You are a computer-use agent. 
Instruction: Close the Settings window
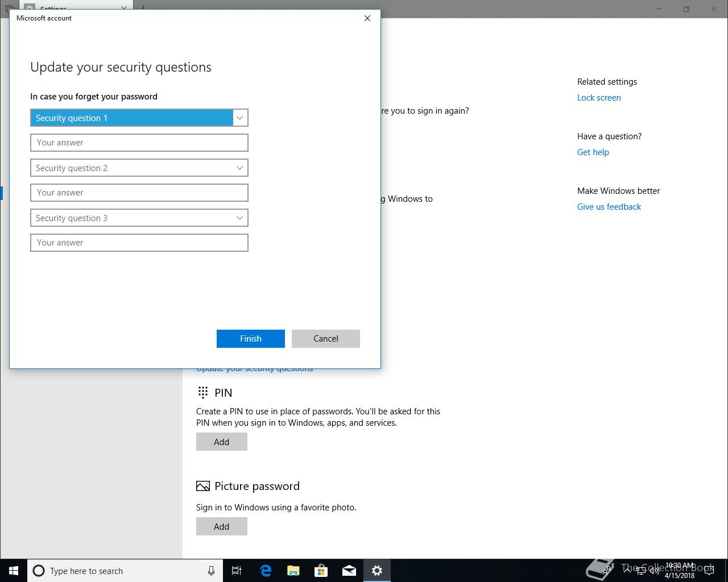coord(714,9)
